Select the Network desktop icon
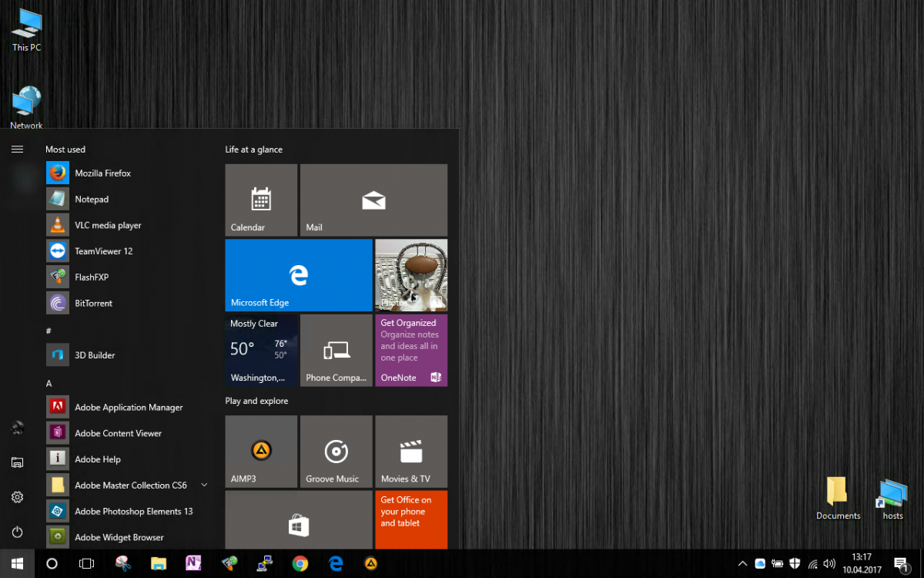The width and height of the screenshot is (924, 578). coord(26,107)
